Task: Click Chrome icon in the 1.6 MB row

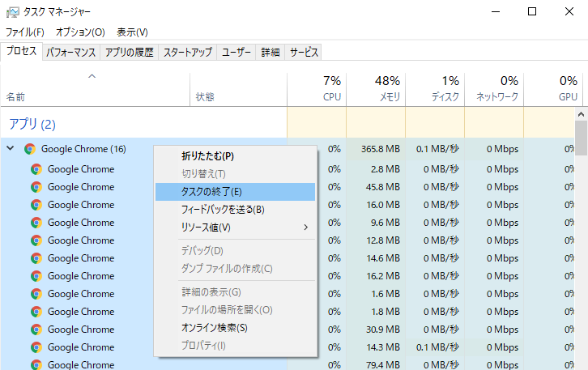Action: pos(36,294)
